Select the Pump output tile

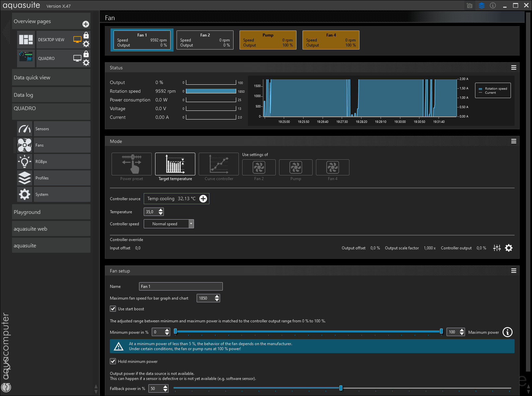[x=268, y=40]
